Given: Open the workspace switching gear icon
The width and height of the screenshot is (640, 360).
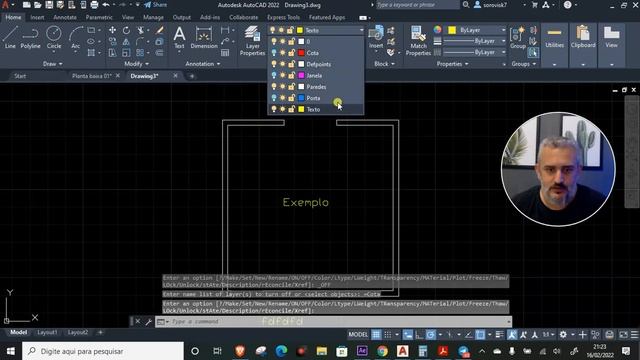Looking at the screenshot, I should [563, 335].
